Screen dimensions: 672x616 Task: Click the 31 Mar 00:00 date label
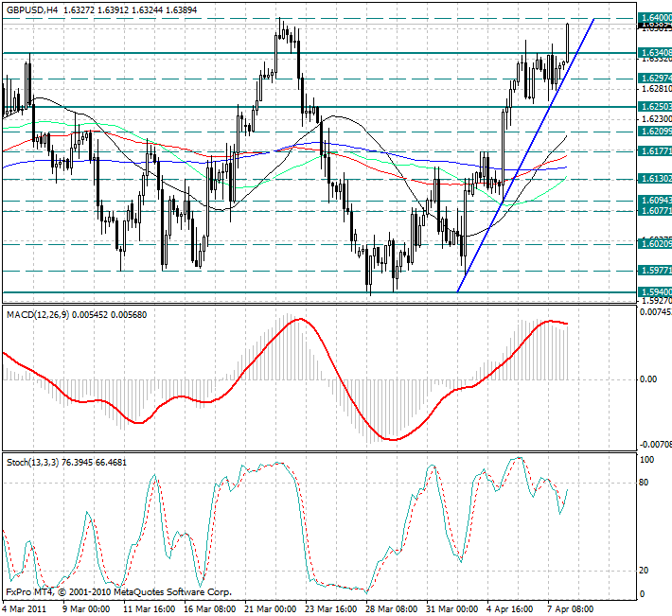(x=452, y=609)
